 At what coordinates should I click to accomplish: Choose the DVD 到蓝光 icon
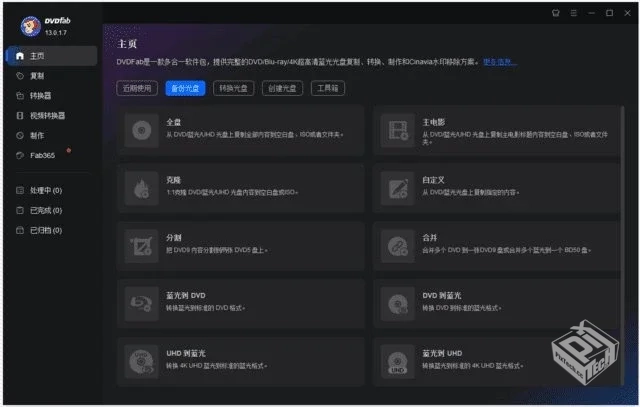click(398, 304)
